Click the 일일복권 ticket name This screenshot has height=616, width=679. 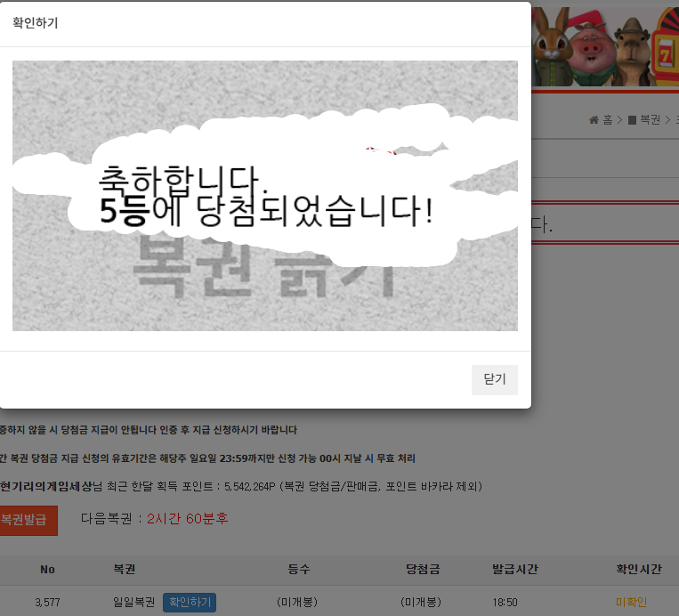[x=133, y=602]
